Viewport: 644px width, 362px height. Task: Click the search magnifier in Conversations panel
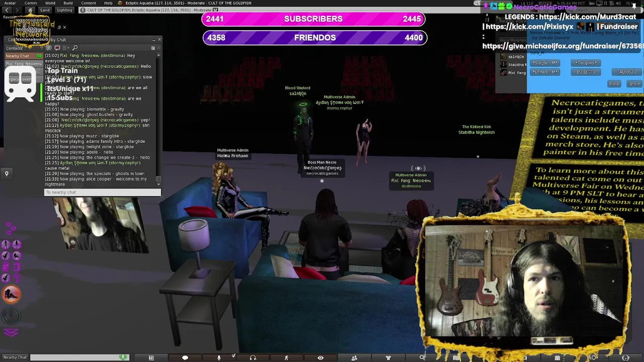(75, 48)
